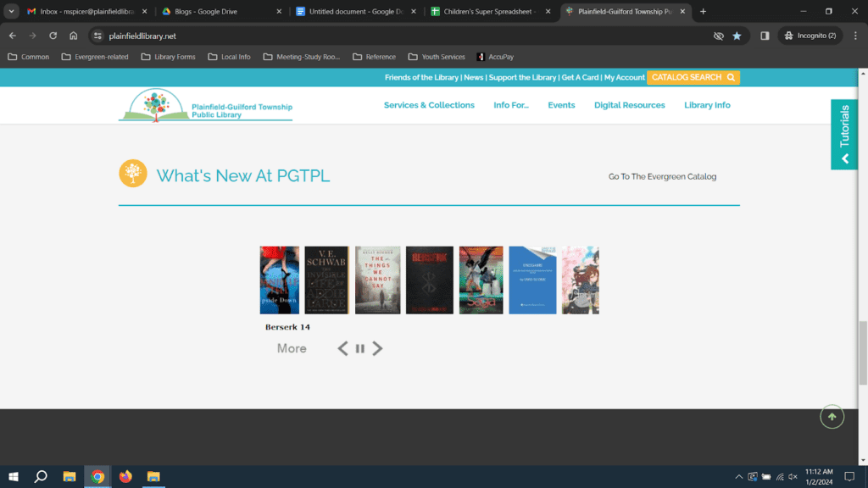Click the browser back arrow
This screenshot has height=488, width=868.
tap(12, 36)
